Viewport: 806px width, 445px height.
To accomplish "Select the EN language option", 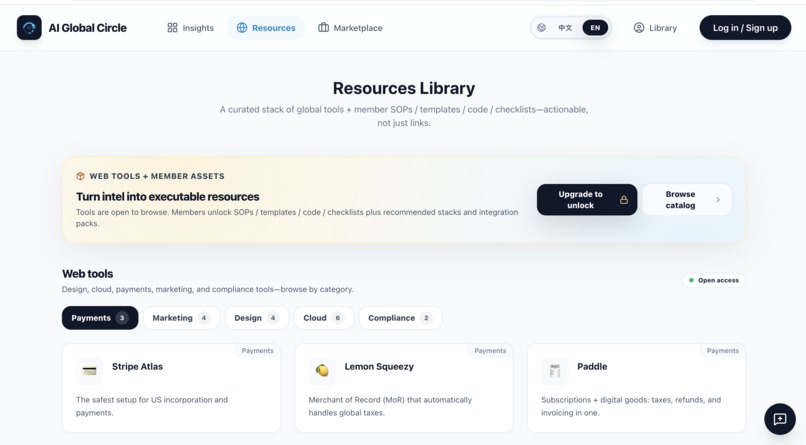I will (x=595, y=28).
